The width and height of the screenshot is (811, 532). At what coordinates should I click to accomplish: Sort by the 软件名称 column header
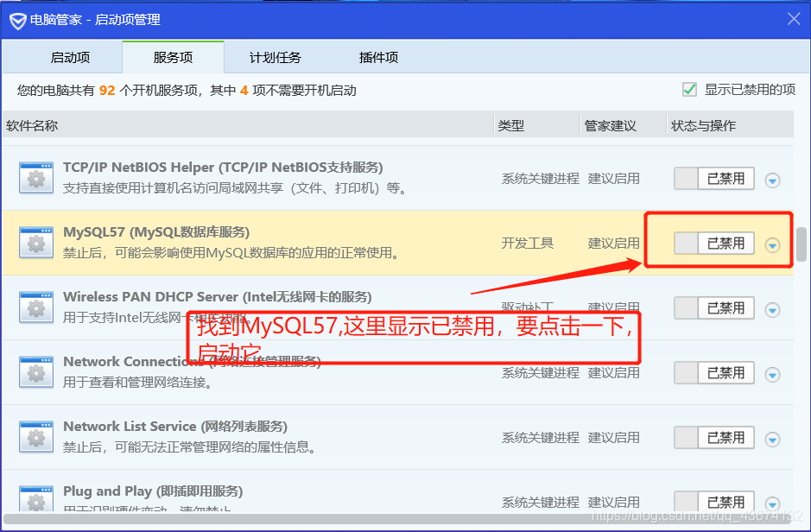tap(32, 125)
